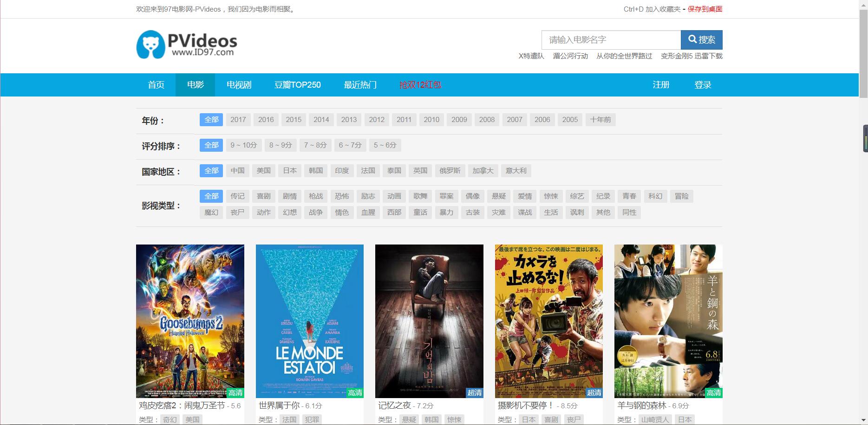This screenshot has height=425, width=868.
Task: Filter by 十年前 year option
Action: (x=600, y=120)
